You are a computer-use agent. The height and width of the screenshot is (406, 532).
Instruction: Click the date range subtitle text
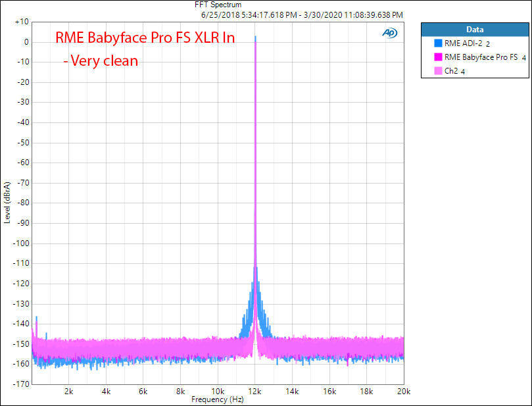302,15
